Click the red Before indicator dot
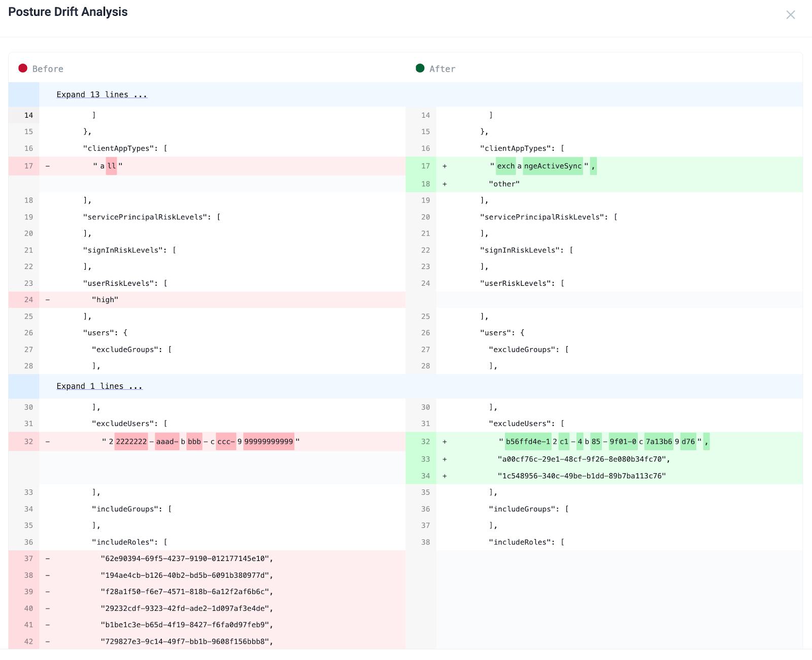Screen dimensions: 812x660 [23, 68]
